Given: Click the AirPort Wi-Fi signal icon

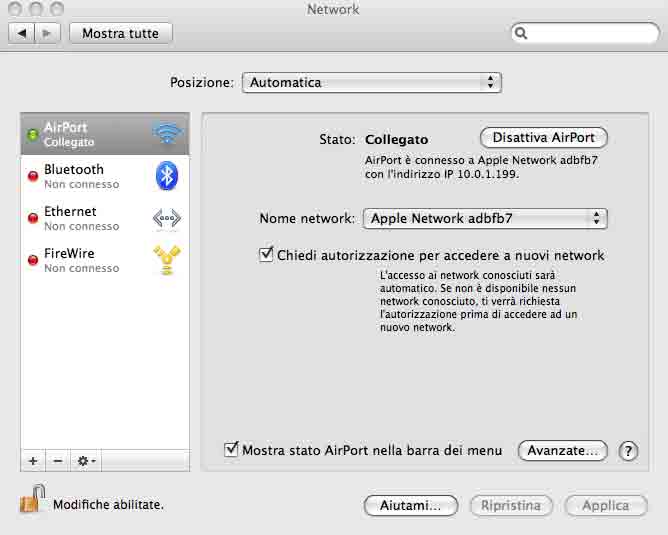Looking at the screenshot, I should pos(167,133).
